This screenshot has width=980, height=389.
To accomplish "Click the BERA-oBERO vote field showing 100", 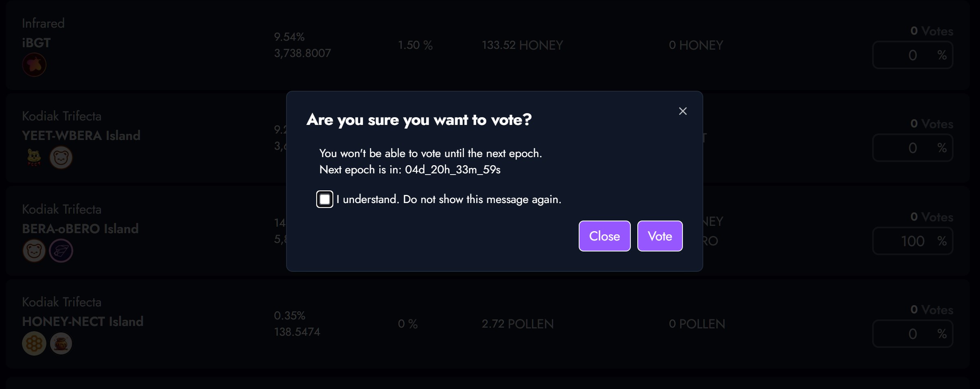I will pyautogui.click(x=913, y=241).
